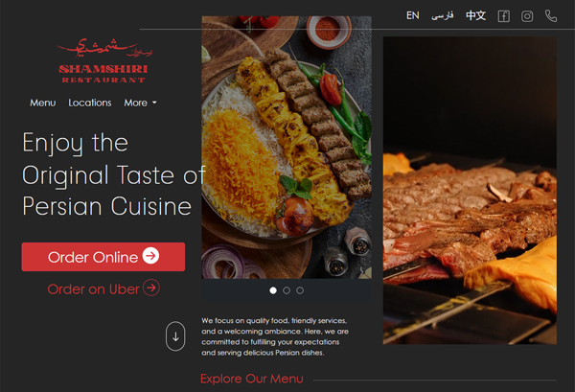Open the Menu navigation item
This screenshot has height=392, width=575.
click(x=43, y=103)
